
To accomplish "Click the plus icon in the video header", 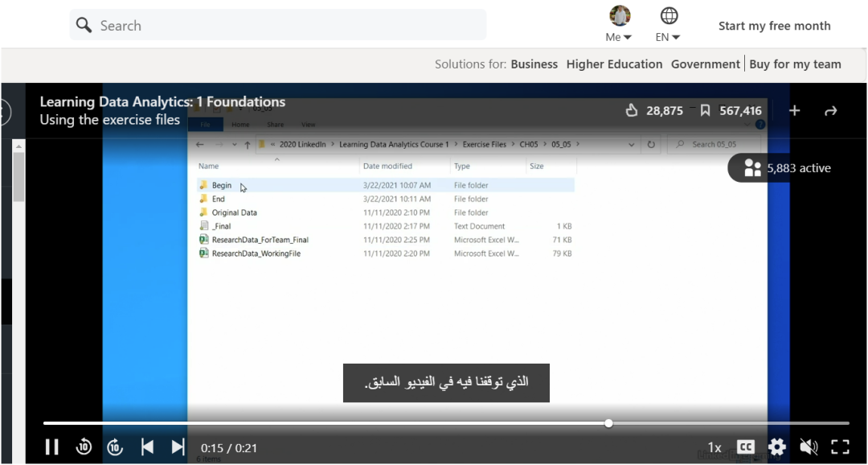I will click(794, 111).
